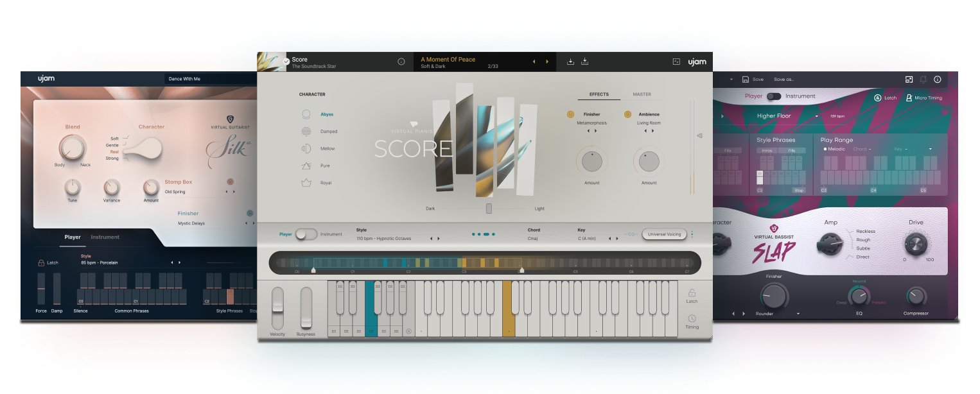980x394 pixels.
Task: Click the Latch lock icon in Score
Action: (692, 293)
